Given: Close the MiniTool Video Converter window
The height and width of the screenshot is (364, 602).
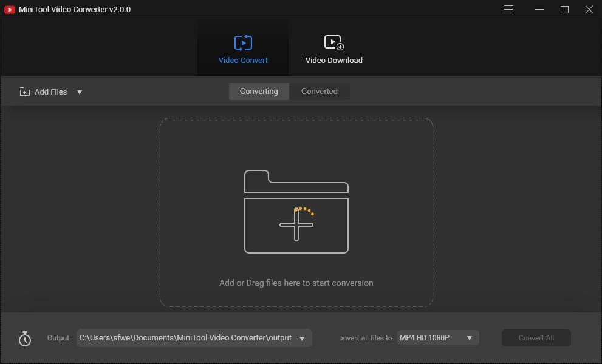Looking at the screenshot, I should point(589,9).
